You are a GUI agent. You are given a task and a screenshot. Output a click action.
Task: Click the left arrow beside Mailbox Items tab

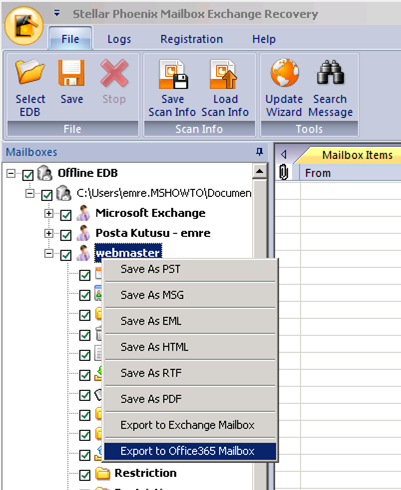pyautogui.click(x=284, y=155)
